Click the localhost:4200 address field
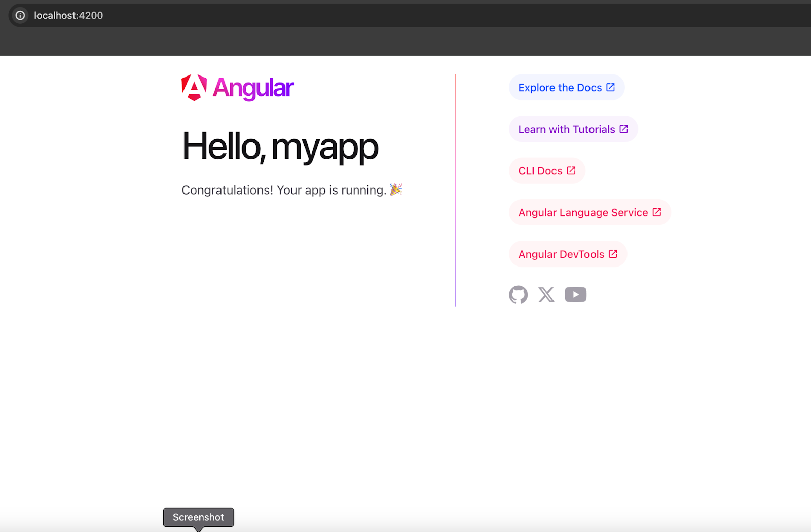The height and width of the screenshot is (532, 811). pos(410,16)
